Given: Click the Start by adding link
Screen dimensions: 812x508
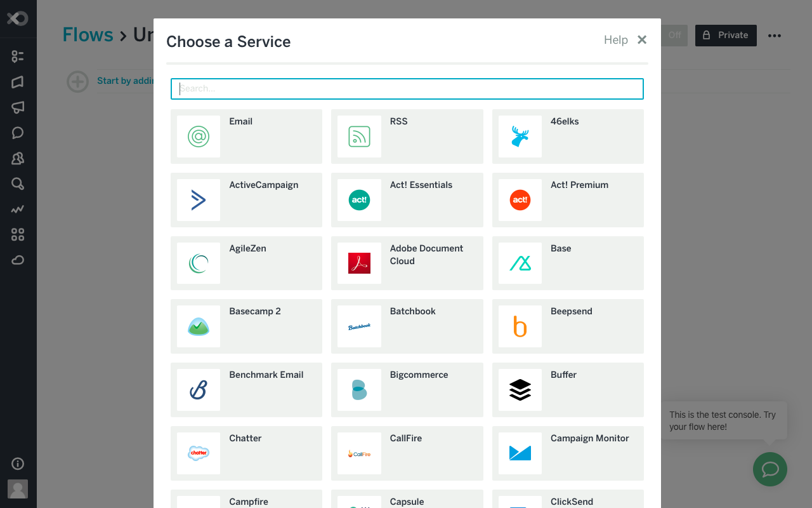Looking at the screenshot, I should coord(126,81).
